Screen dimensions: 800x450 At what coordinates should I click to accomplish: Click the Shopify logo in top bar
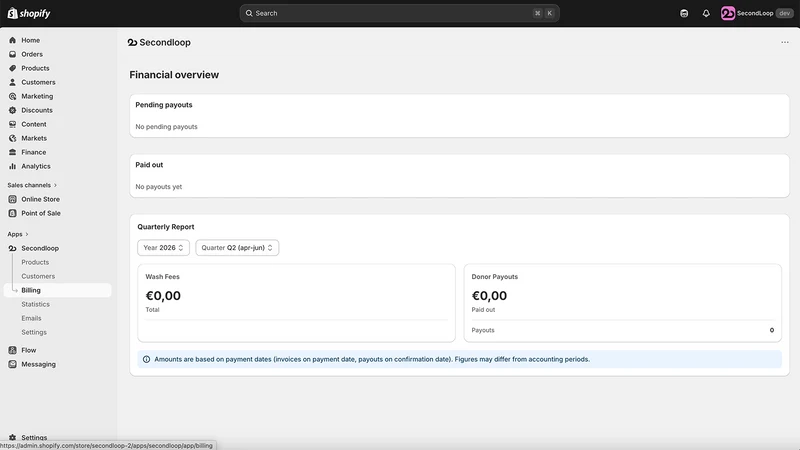(x=29, y=13)
